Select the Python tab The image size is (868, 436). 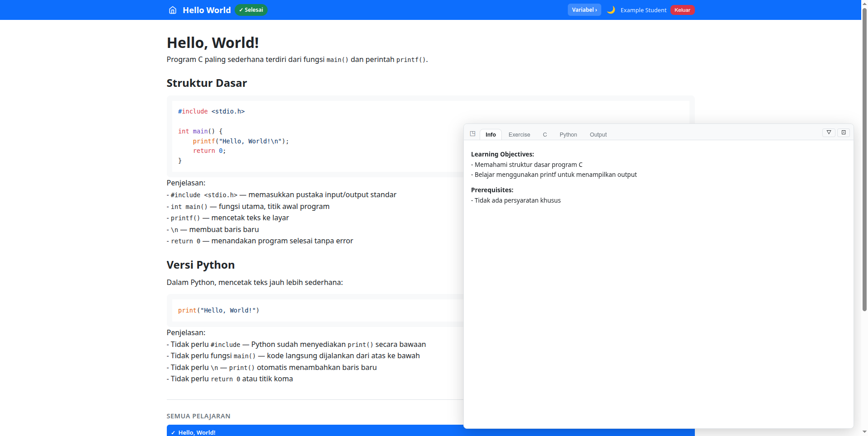(x=568, y=135)
